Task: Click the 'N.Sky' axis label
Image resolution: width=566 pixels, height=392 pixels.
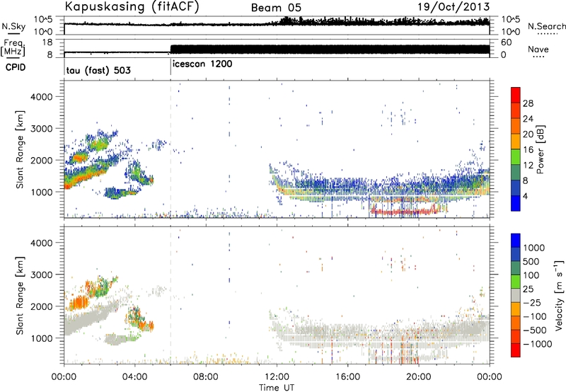Action: pyautogui.click(x=13, y=26)
